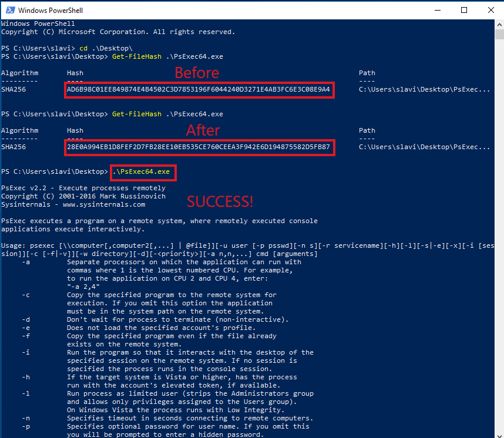The image size is (504, 438).
Task: Click the first 'Path' column header
Action: [367, 73]
